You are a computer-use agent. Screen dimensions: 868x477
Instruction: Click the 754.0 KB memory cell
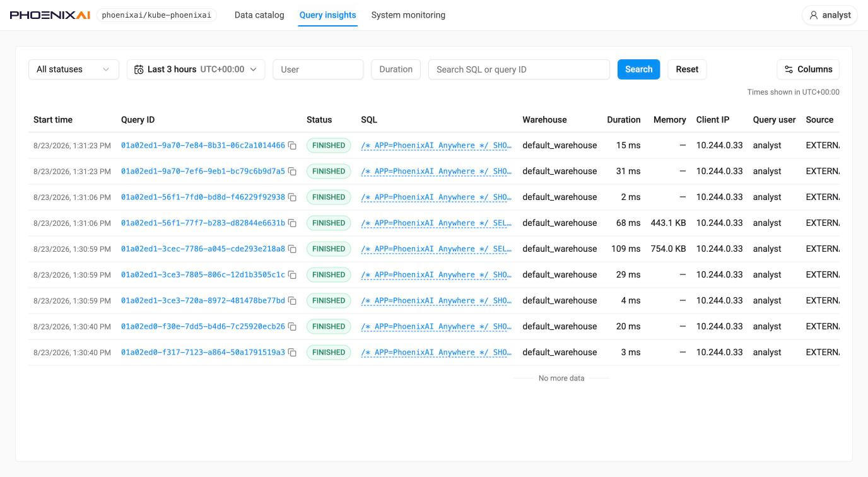[668, 249]
